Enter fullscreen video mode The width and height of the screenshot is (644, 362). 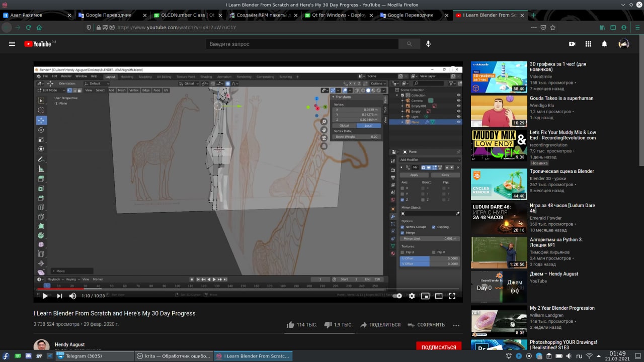coord(452,296)
